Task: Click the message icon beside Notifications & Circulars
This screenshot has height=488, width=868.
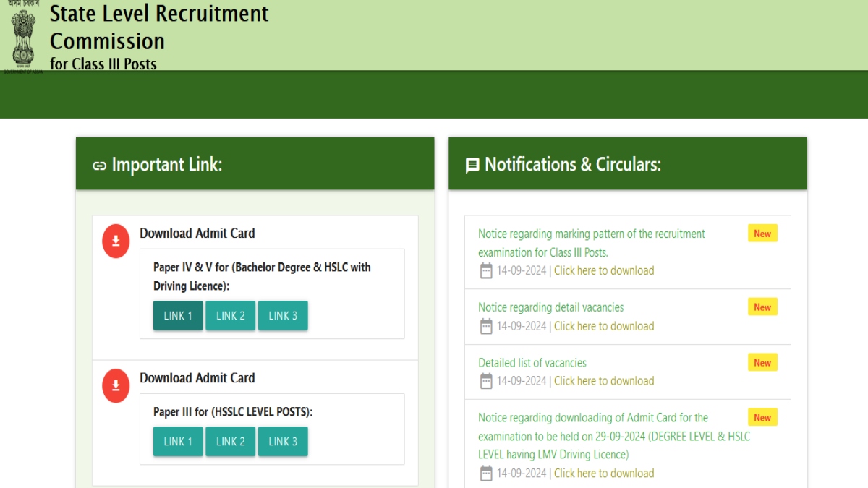Action: pyautogui.click(x=472, y=166)
